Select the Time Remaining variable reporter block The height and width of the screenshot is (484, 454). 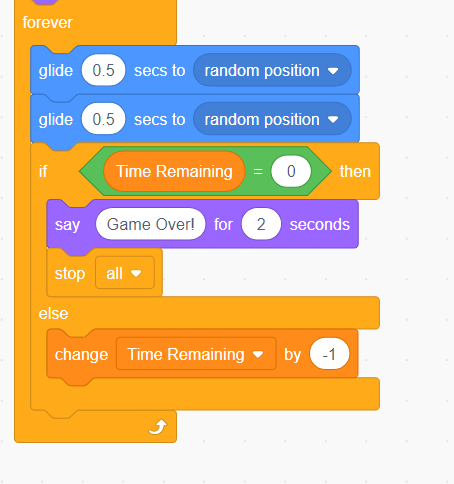point(174,171)
